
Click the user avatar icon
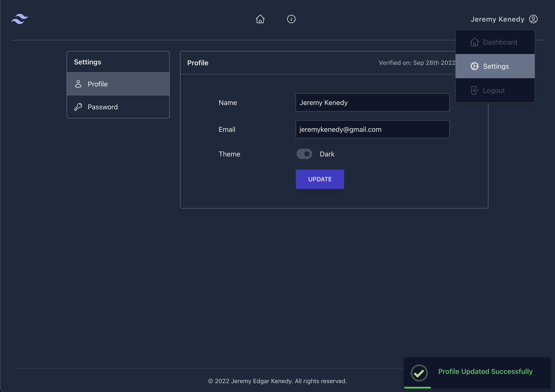click(533, 19)
